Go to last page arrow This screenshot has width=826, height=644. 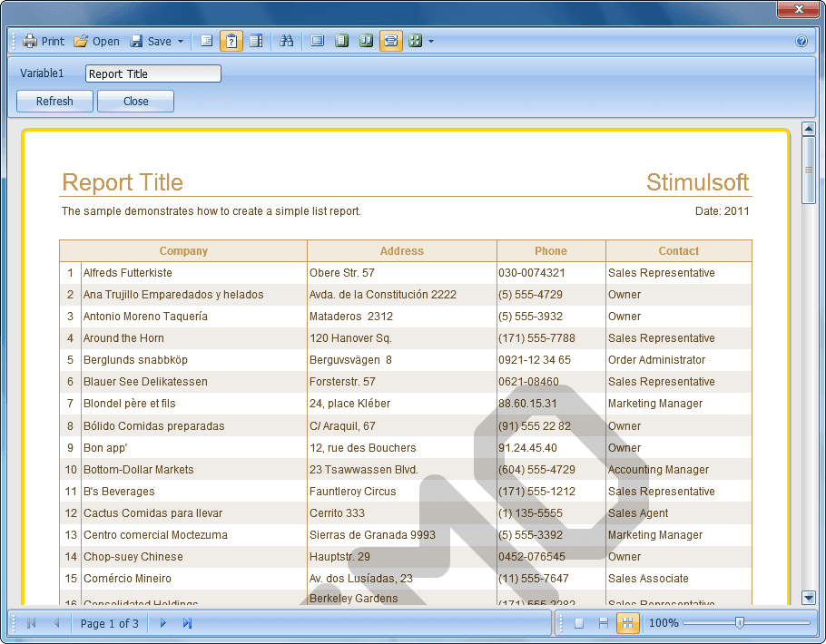(x=187, y=623)
